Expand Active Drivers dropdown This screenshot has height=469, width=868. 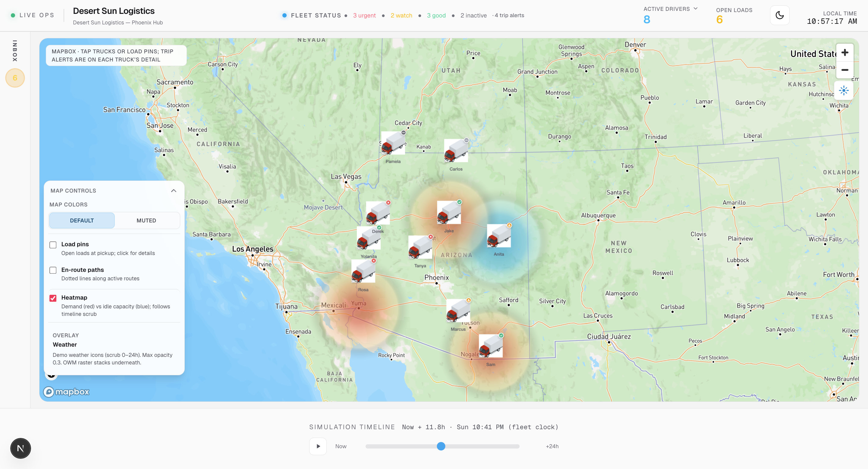pos(696,9)
